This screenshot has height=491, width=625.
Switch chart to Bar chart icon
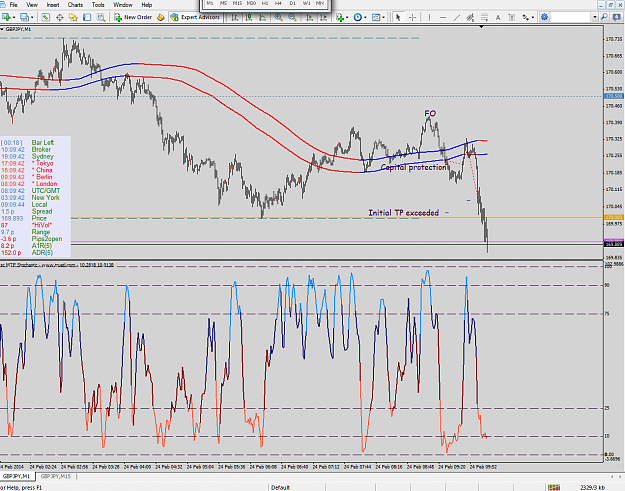tap(235, 17)
